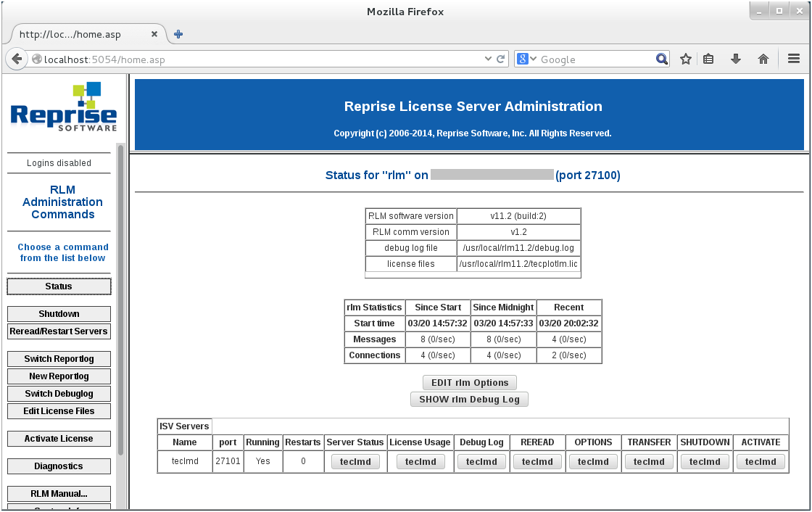Click the Recent start time 03/20 20:02:32
The height and width of the screenshot is (512, 812).
568,323
